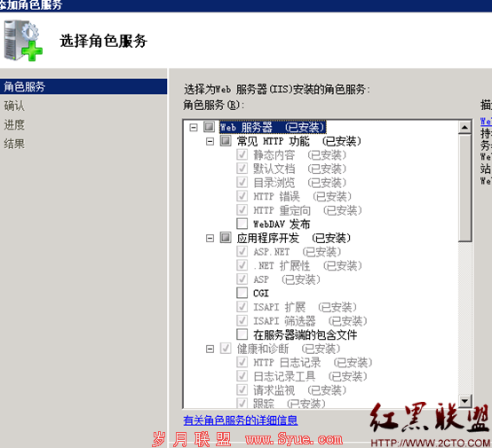Screen dimensions: 492x448
Task: Select the ASP.NET (已安装) entry
Action: click(298, 252)
